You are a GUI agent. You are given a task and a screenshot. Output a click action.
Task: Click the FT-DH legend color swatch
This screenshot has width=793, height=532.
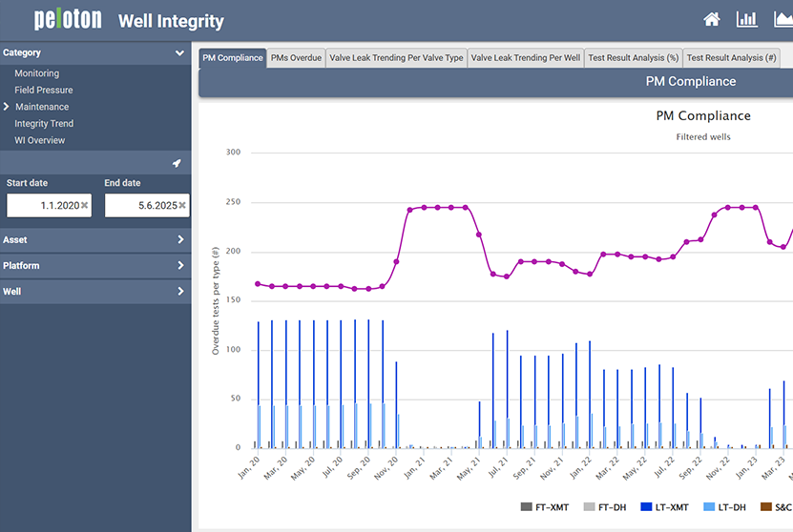coord(589,507)
